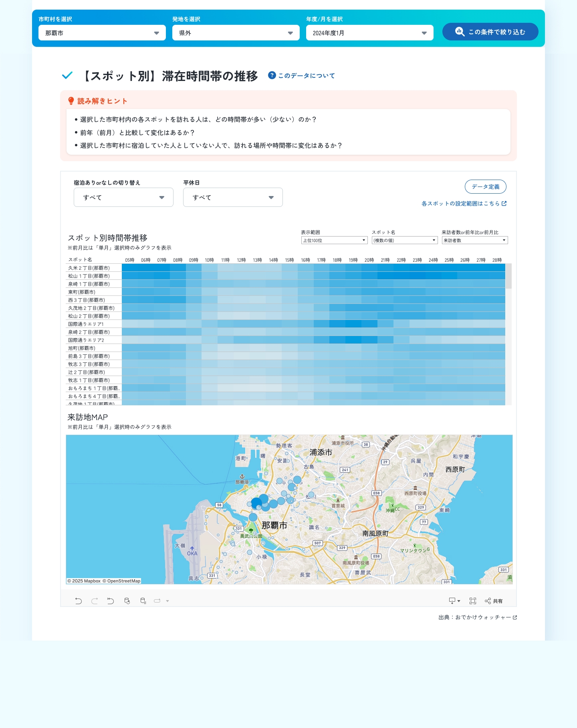Expand the 表示範囲 上位100位 dropdown
This screenshot has width=577, height=728.
point(334,240)
